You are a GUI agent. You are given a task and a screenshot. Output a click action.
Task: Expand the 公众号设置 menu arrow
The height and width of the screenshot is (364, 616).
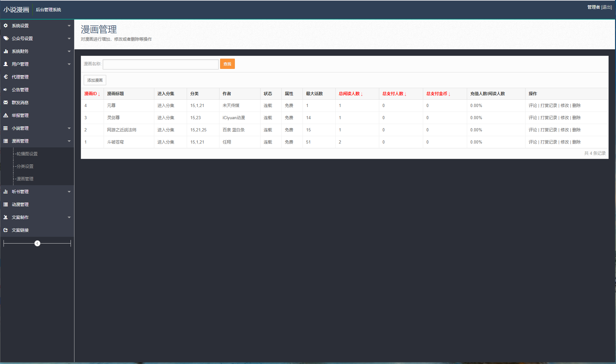[69, 38]
